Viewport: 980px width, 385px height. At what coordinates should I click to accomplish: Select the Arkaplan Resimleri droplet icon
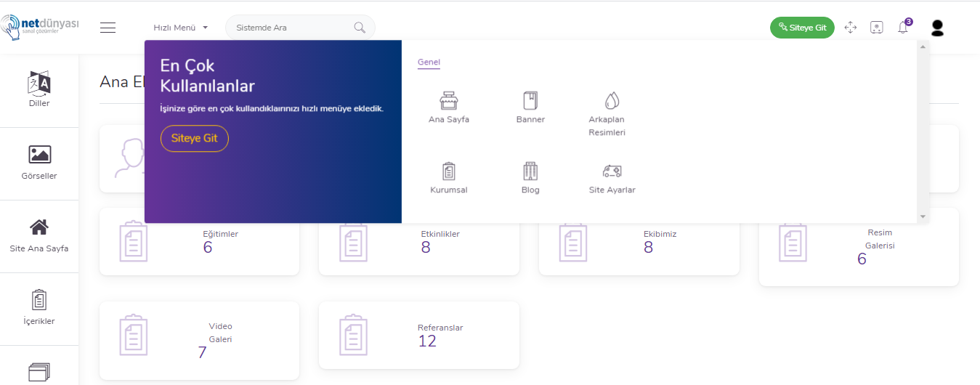[612, 100]
